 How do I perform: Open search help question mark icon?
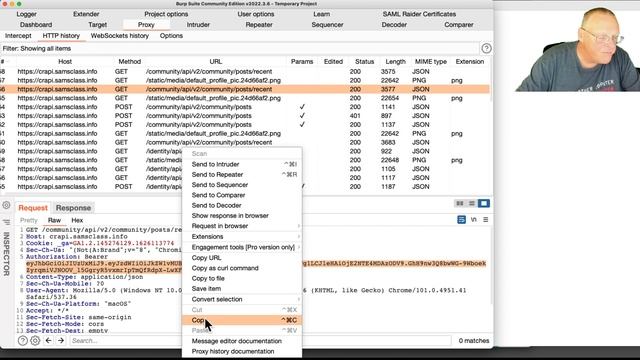[23, 340]
